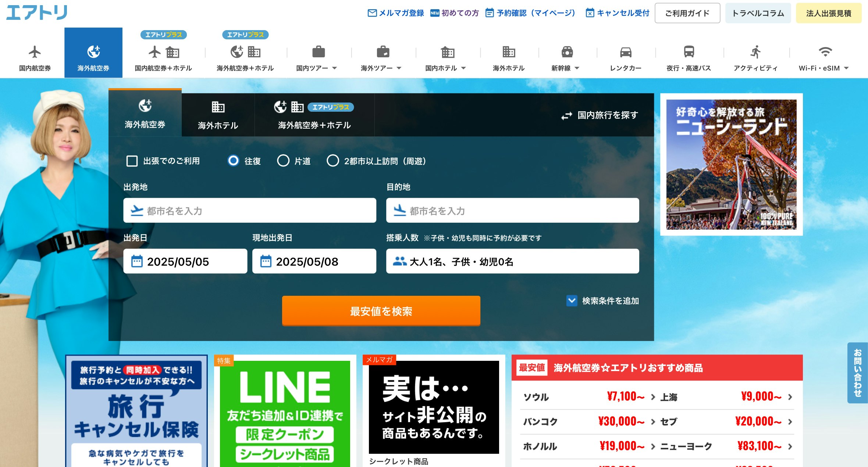Image resolution: width=868 pixels, height=467 pixels.
Task: Expand the 新幹線 dropdown arrow
Action: 577,68
